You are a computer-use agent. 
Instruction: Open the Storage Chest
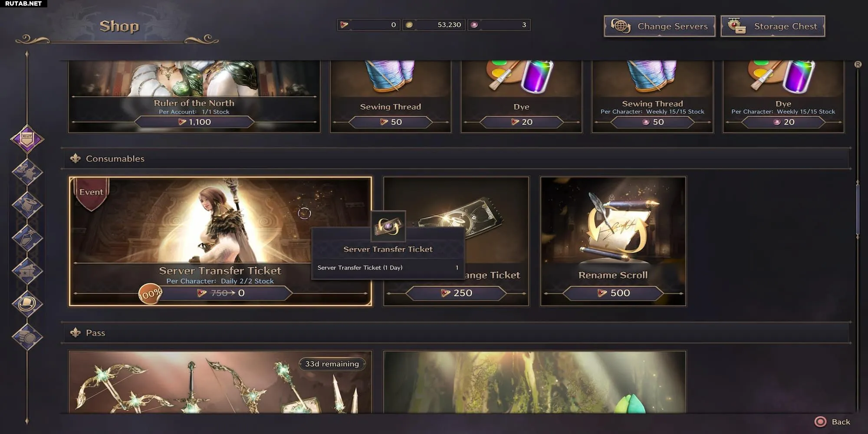(x=773, y=26)
